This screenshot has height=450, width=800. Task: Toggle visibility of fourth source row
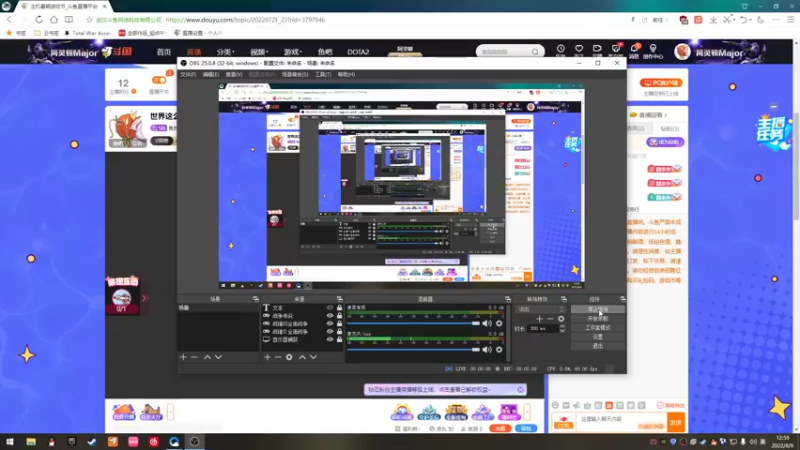click(x=330, y=332)
